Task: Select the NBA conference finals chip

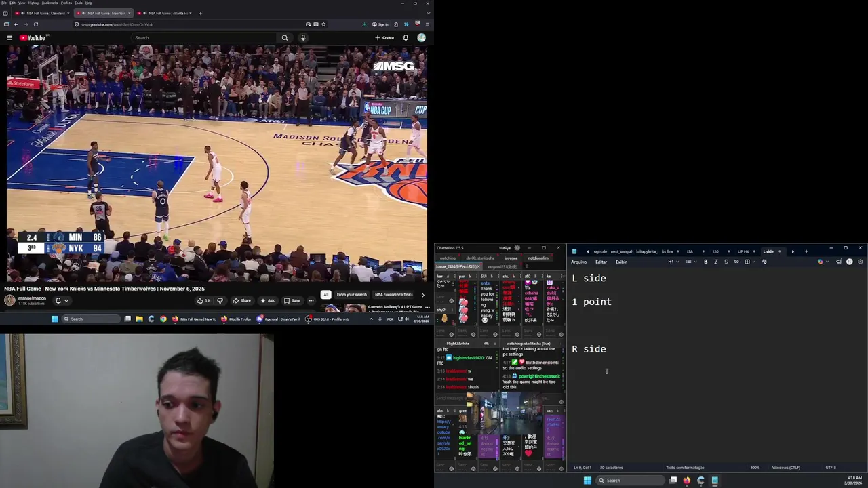Action: (x=393, y=295)
